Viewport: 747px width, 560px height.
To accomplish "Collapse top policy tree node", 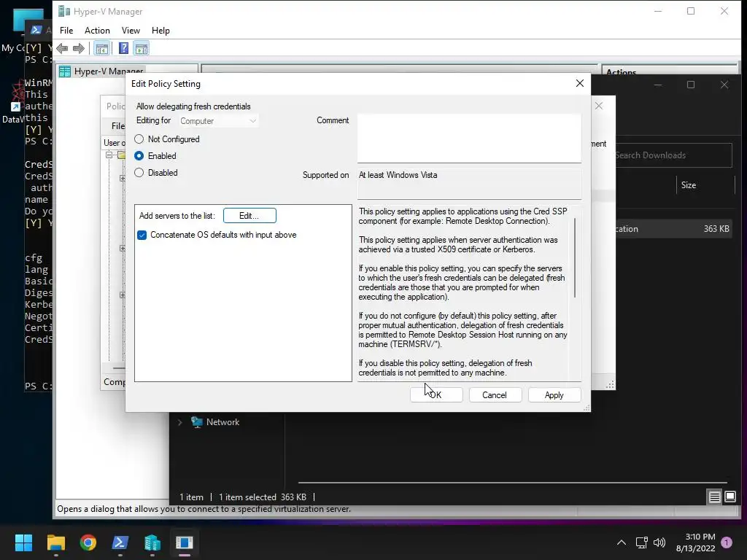I will click(x=109, y=155).
